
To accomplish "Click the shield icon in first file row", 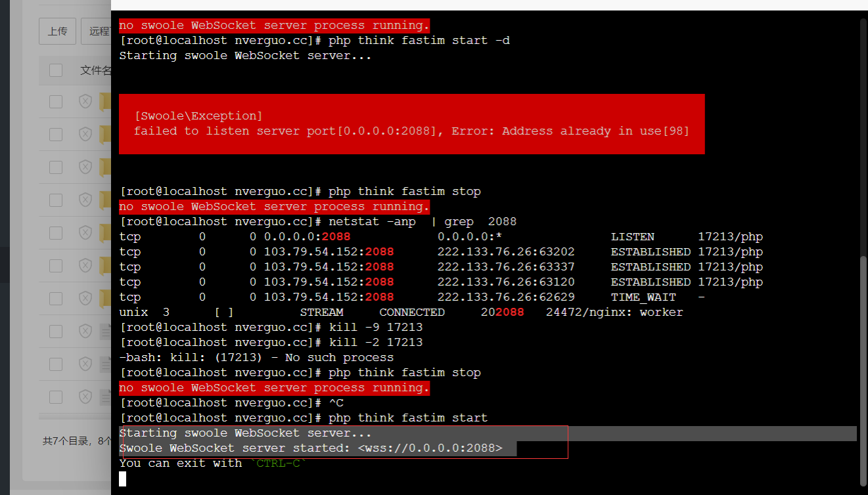I will point(85,331).
